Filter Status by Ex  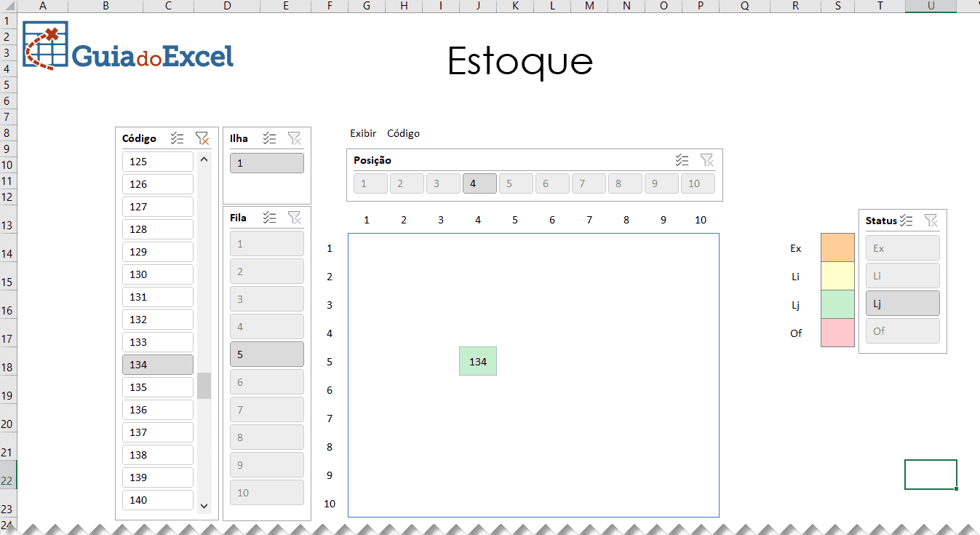pyautogui.click(x=902, y=248)
